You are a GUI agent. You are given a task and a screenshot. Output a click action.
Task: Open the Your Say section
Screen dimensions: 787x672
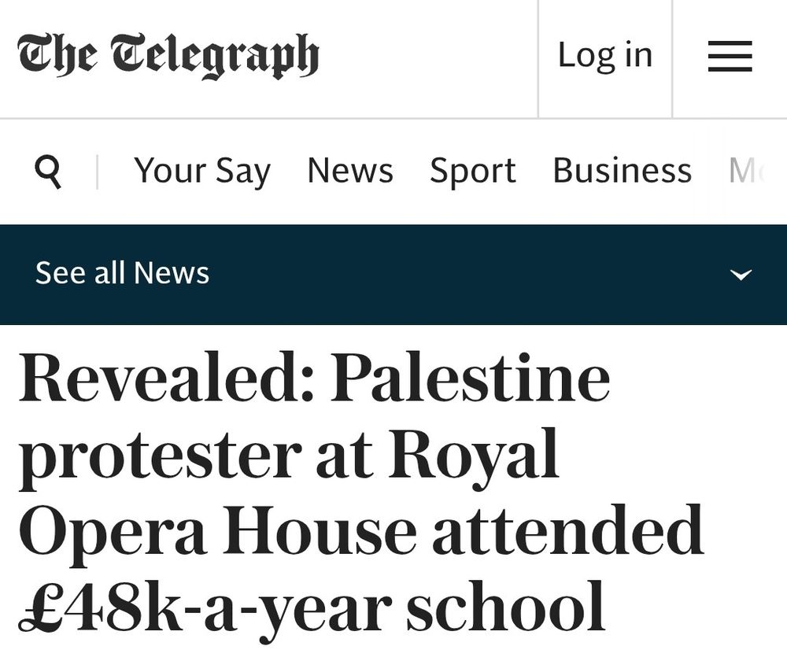[201, 171]
